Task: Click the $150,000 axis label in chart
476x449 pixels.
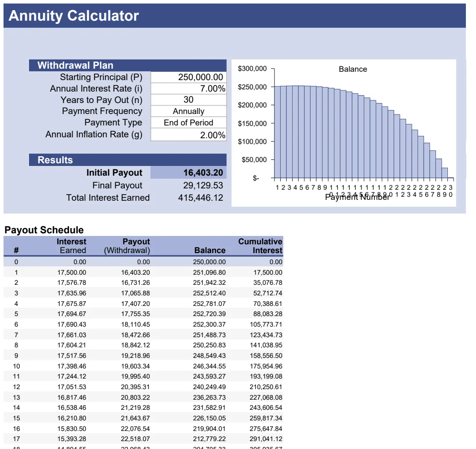Action: (x=252, y=123)
